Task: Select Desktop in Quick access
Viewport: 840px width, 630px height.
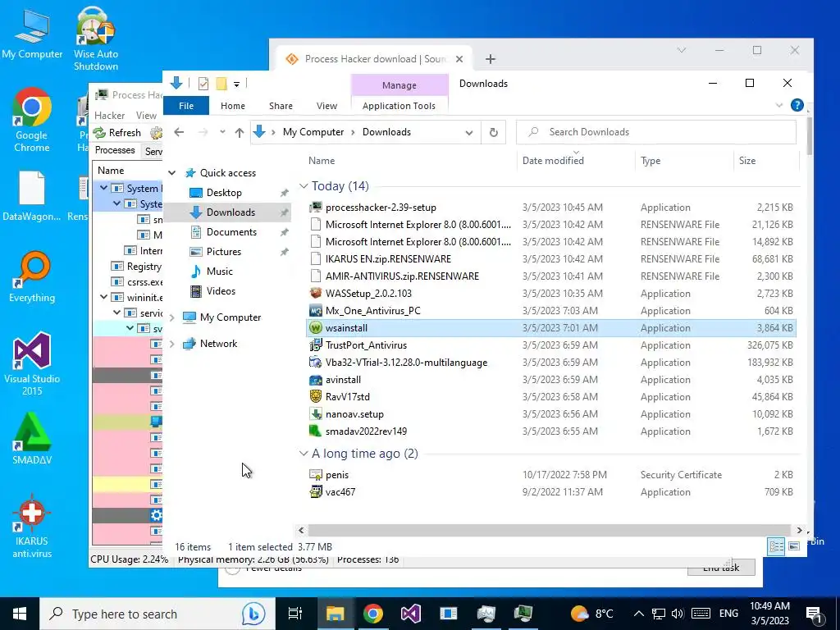Action: [223, 193]
